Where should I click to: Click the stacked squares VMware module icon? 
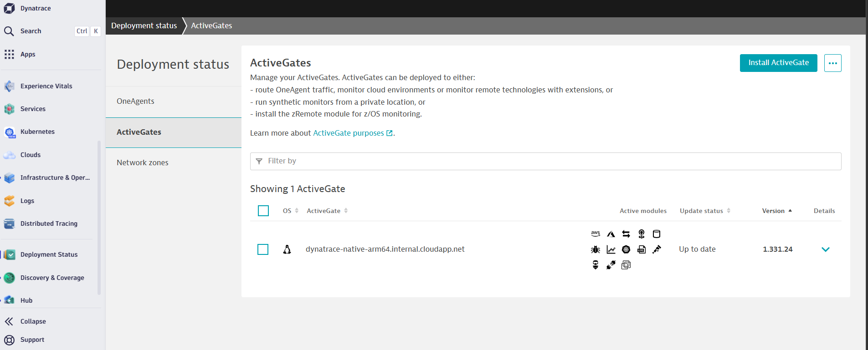coord(626,265)
